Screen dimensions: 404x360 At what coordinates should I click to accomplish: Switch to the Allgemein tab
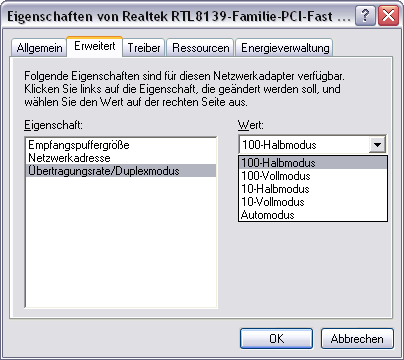39,48
